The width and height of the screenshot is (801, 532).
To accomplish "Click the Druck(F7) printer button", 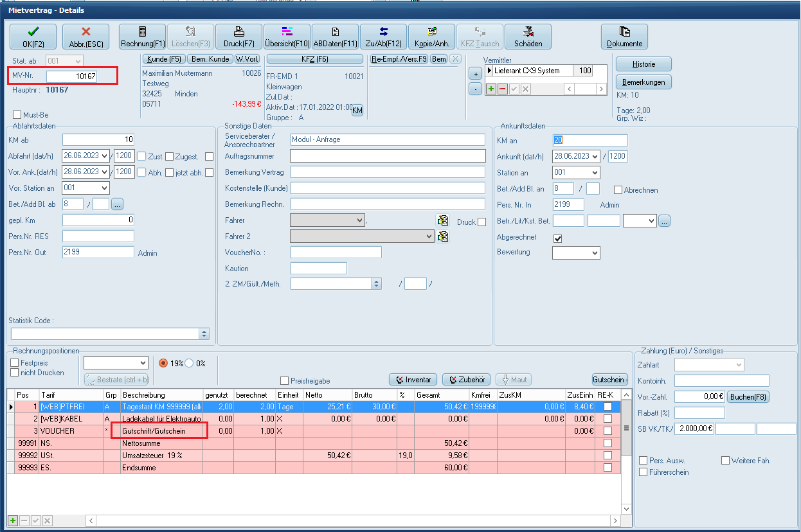I will (239, 37).
